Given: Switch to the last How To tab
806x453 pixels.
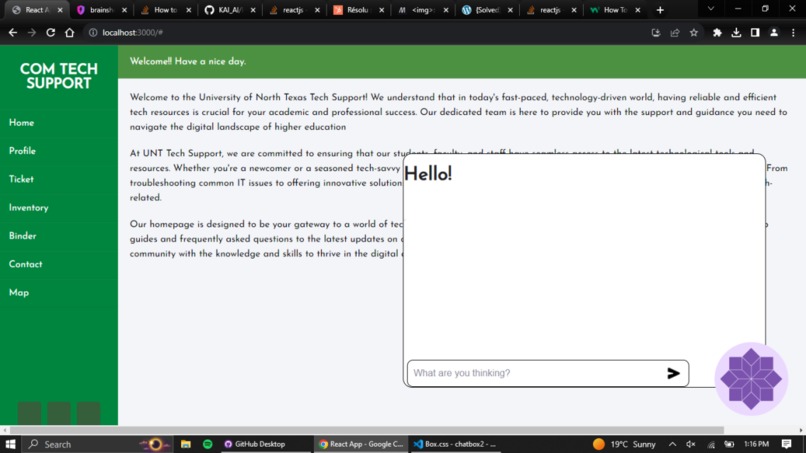Looking at the screenshot, I should pyautogui.click(x=615, y=10).
